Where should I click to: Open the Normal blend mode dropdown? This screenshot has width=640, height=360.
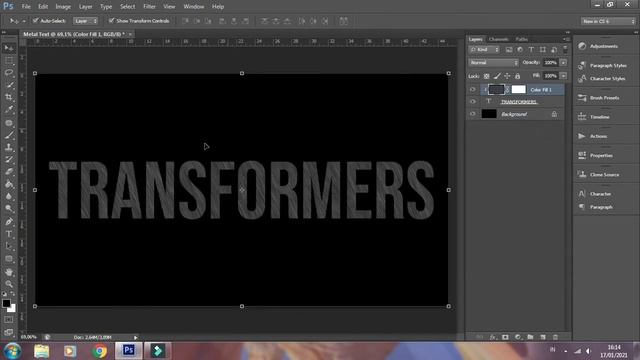(493, 62)
